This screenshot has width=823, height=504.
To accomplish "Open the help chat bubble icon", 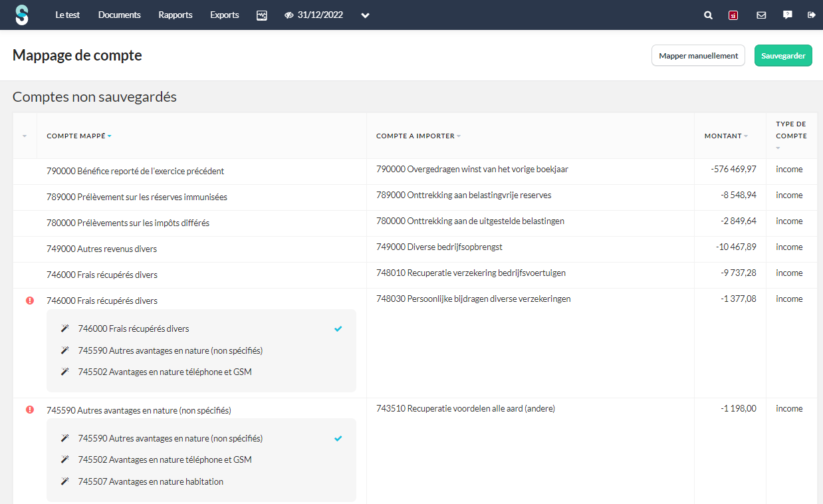I will click(x=788, y=15).
